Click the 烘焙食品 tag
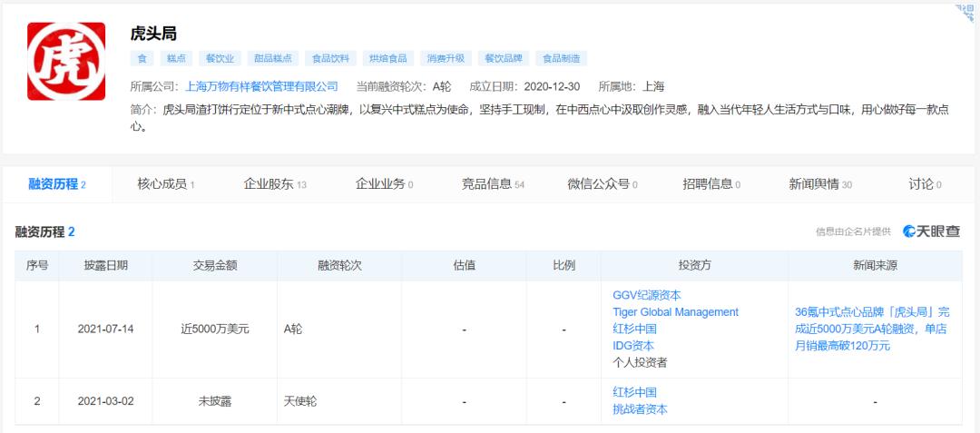 click(387, 59)
